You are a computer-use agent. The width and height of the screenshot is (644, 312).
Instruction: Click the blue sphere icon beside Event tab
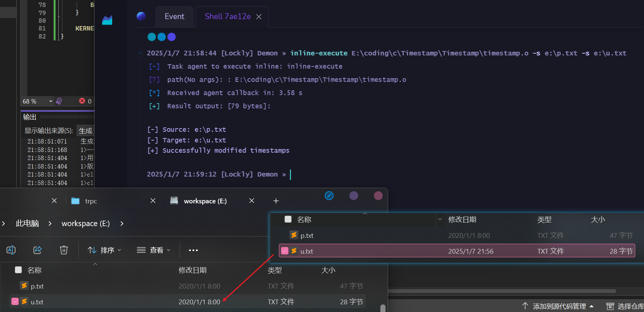(141, 16)
